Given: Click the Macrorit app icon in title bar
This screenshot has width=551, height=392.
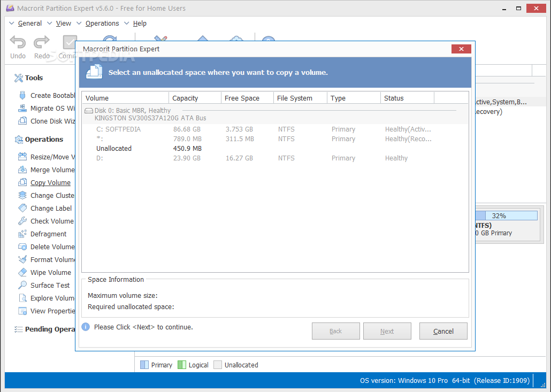Looking at the screenshot, I should (10, 7).
